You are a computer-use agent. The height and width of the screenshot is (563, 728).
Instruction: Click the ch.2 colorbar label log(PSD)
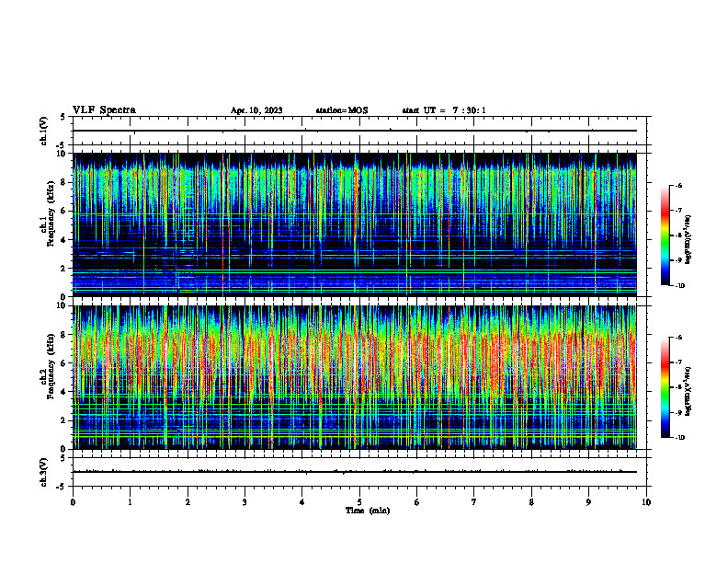click(689, 392)
